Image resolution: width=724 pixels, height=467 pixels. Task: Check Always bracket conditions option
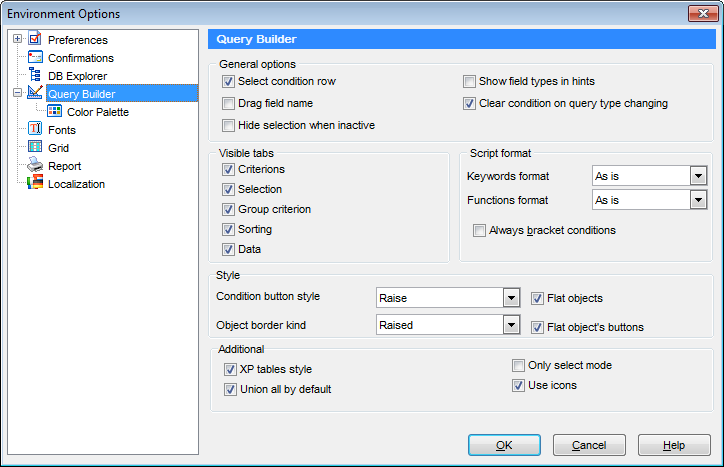point(479,230)
